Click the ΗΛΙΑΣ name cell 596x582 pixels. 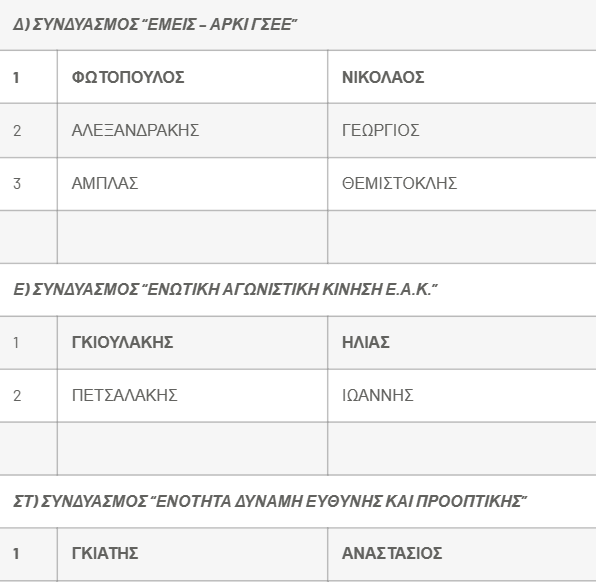(462, 343)
